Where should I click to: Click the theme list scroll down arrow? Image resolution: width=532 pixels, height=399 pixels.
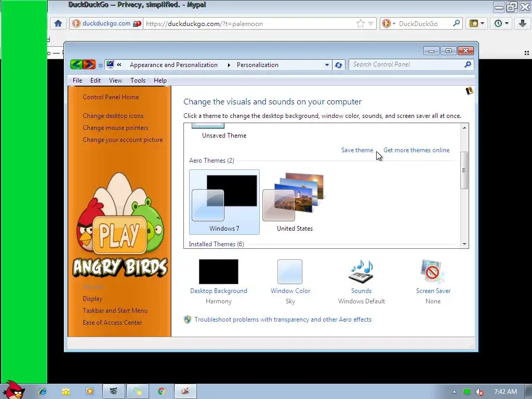[464, 244]
